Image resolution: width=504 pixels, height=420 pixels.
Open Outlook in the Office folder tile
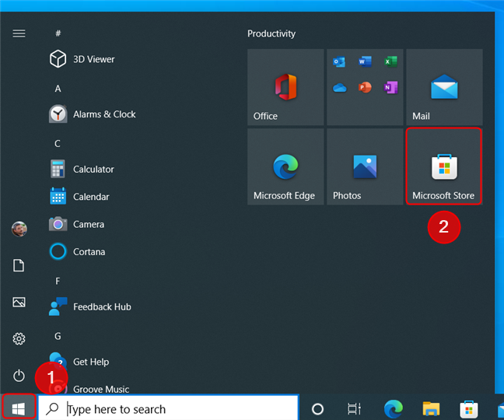coord(339,61)
